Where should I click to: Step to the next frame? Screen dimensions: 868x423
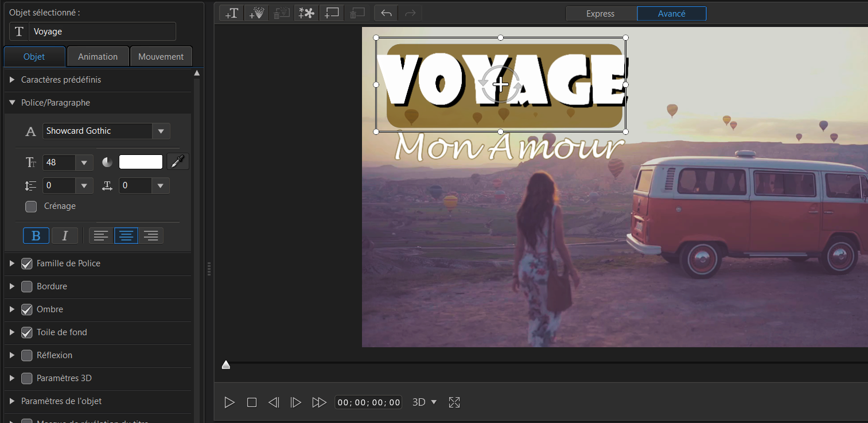pyautogui.click(x=296, y=402)
